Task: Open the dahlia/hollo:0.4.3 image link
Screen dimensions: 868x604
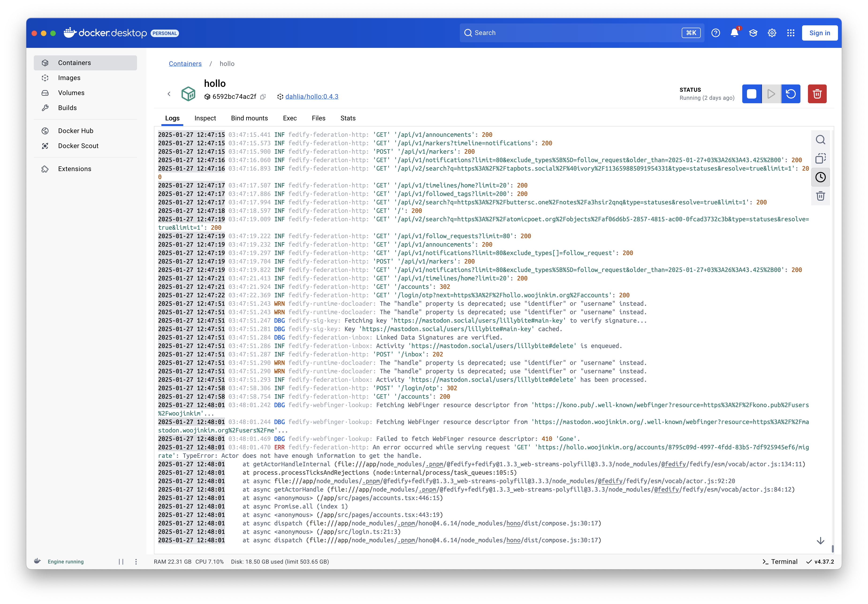Action: tap(312, 96)
